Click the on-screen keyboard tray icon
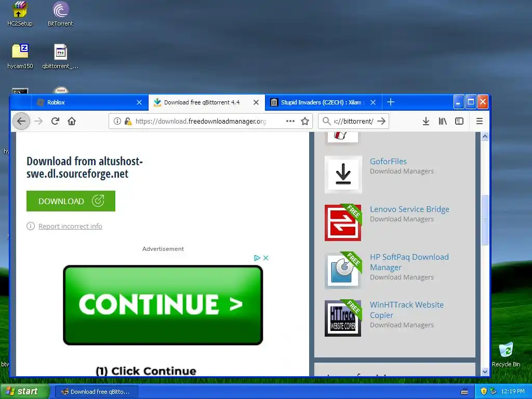The image size is (532, 399). tap(464, 392)
